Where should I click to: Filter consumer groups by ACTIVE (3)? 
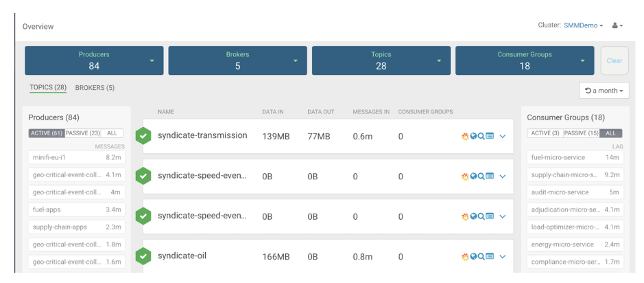coord(545,133)
